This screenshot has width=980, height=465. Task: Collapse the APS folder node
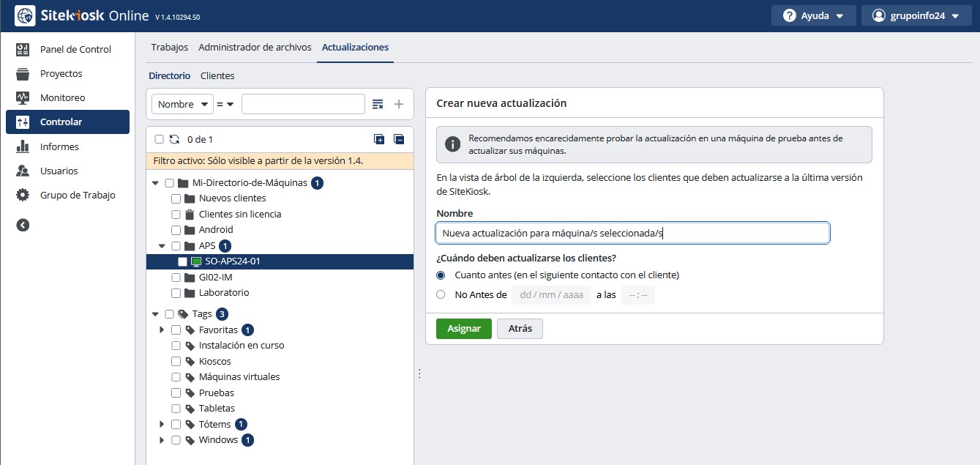coord(162,246)
